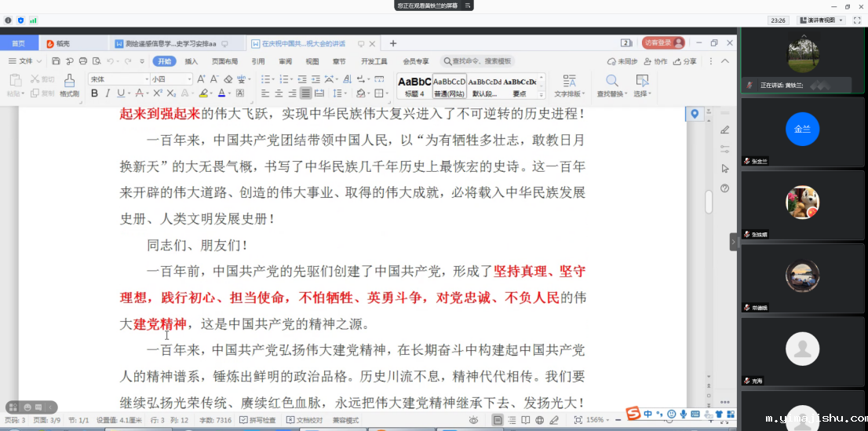Switch to the 插入 (Insert) ribbon tab
The width and height of the screenshot is (868, 431).
point(191,61)
